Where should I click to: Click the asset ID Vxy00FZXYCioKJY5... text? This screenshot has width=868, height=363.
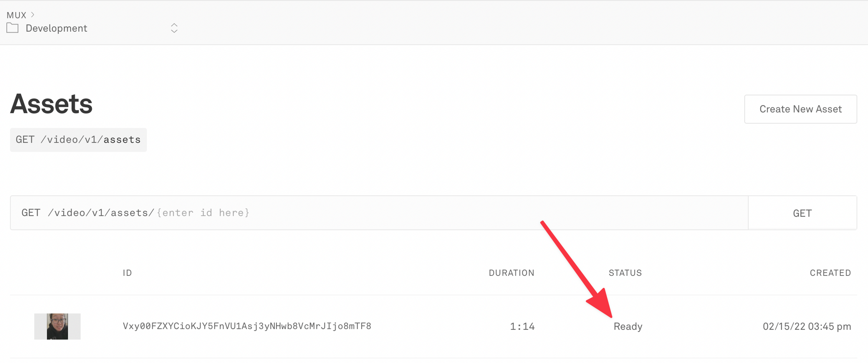point(247,326)
